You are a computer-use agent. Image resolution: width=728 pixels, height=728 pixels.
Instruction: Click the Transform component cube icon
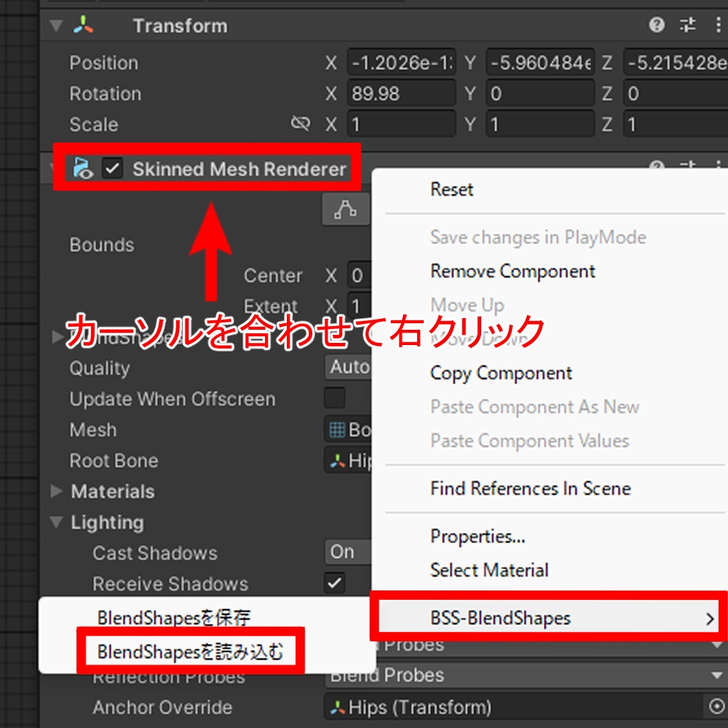click(82, 25)
